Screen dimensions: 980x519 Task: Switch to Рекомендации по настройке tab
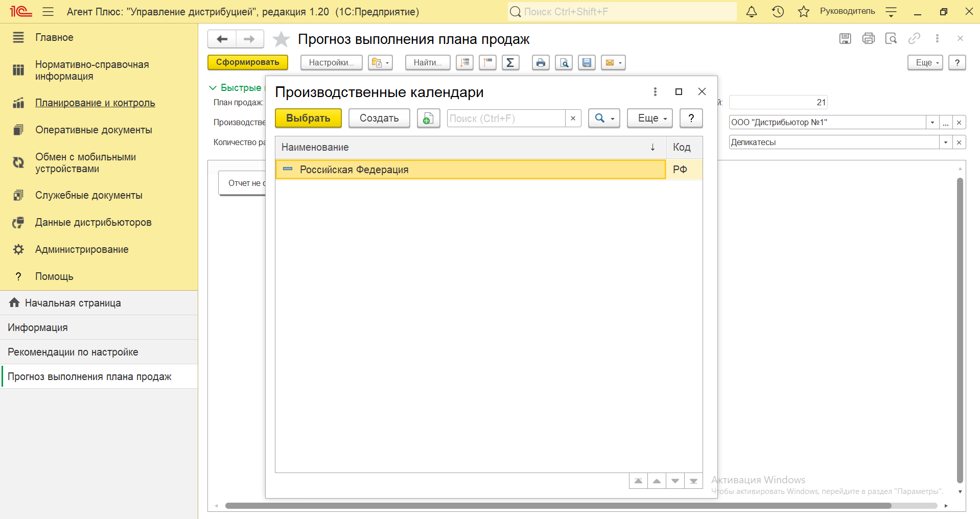pos(99,352)
